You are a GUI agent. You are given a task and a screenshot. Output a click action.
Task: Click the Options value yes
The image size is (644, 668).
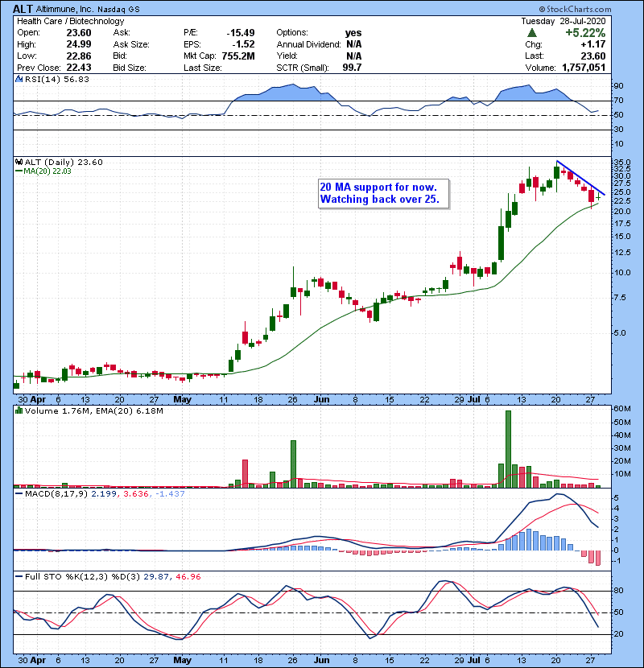coord(353,33)
